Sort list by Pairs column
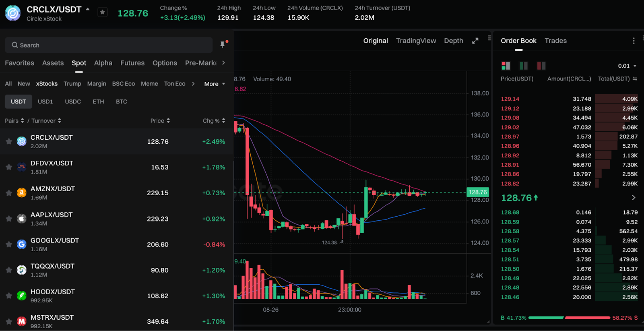The height and width of the screenshot is (331, 644). point(14,121)
